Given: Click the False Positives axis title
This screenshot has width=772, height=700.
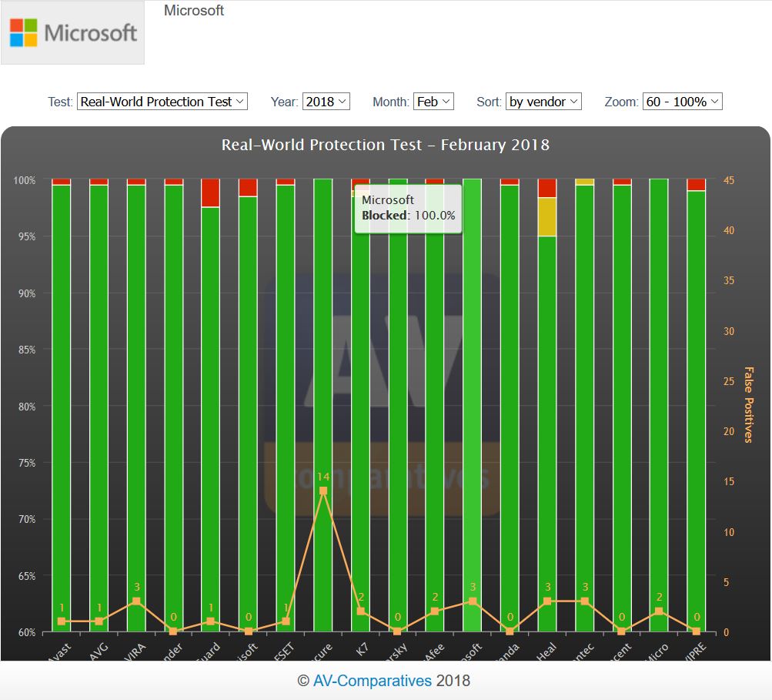Looking at the screenshot, I should pyautogui.click(x=748, y=404).
